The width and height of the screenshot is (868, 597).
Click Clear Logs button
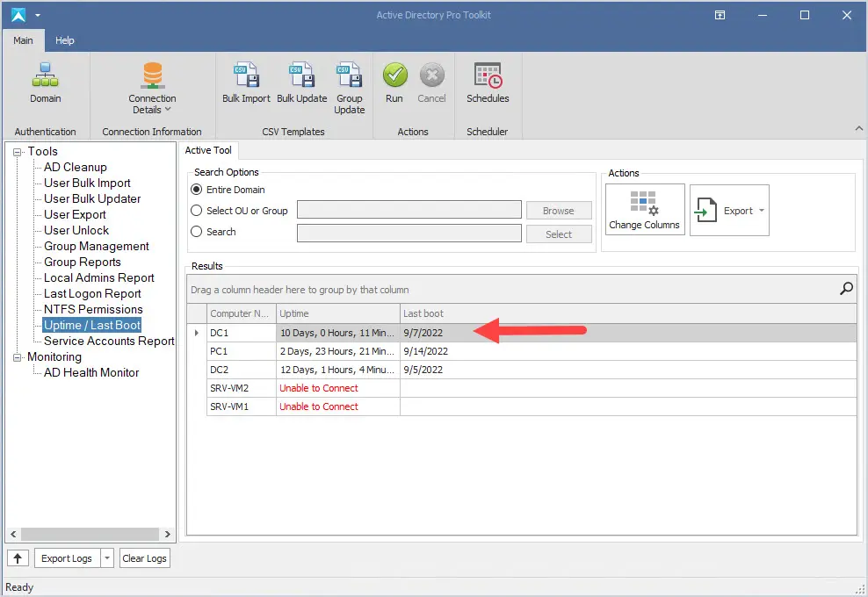tap(144, 558)
